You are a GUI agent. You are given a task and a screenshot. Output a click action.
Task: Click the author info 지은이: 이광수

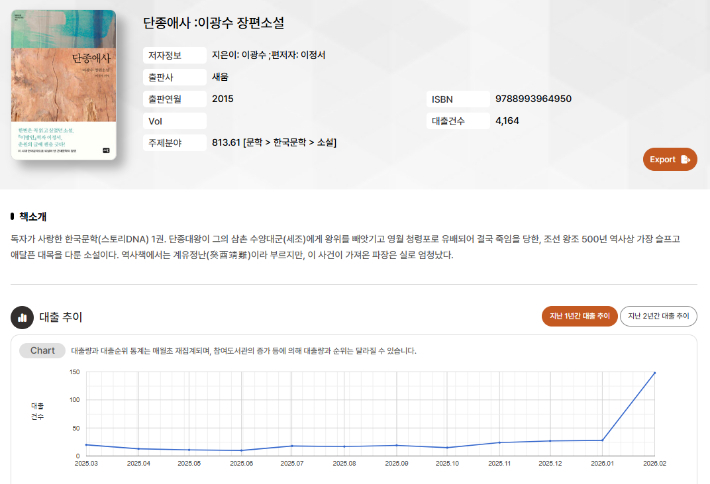[x=239, y=55]
